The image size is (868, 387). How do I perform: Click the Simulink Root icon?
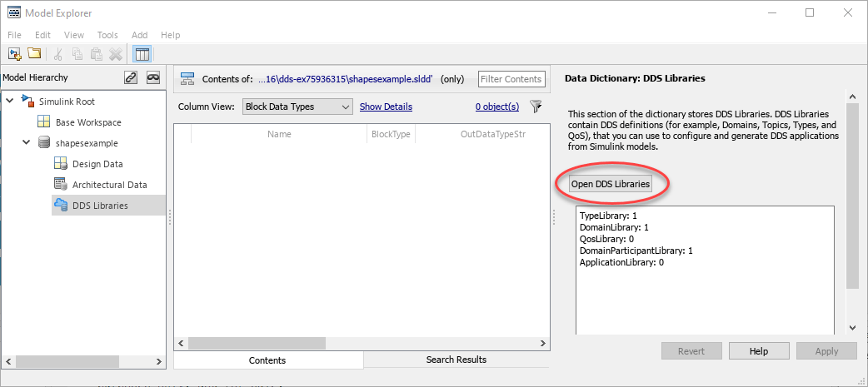[x=27, y=102]
